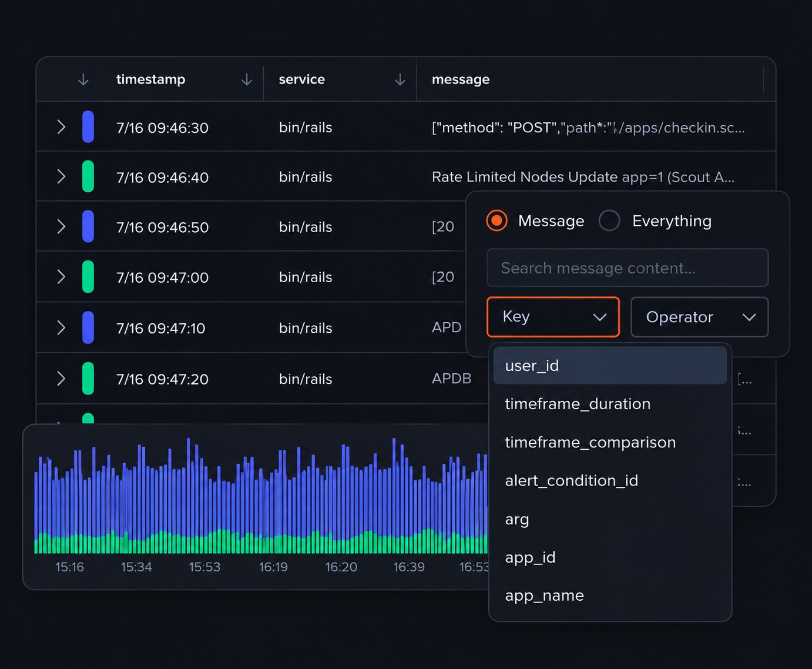812x669 pixels.
Task: Open the Operator dropdown
Action: click(x=699, y=317)
